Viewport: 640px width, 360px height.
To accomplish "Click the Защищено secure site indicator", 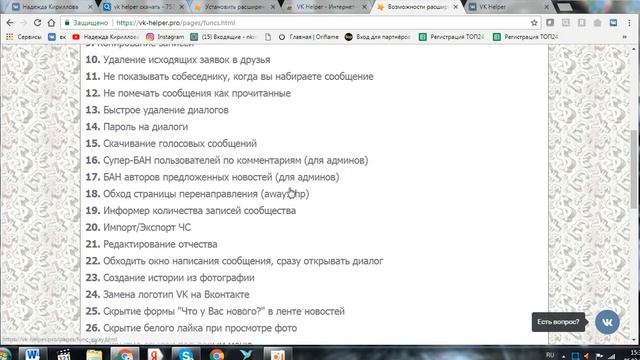I will [x=86, y=23].
